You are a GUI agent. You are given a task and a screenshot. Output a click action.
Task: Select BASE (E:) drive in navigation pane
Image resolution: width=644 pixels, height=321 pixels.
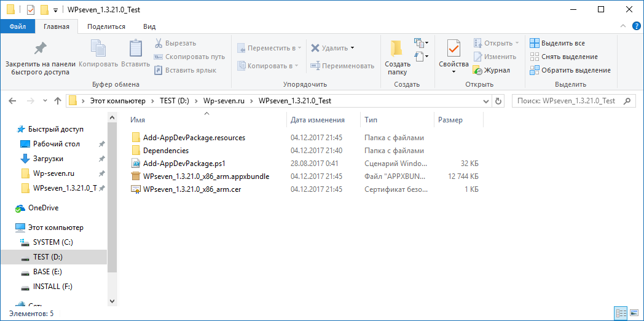47,272
